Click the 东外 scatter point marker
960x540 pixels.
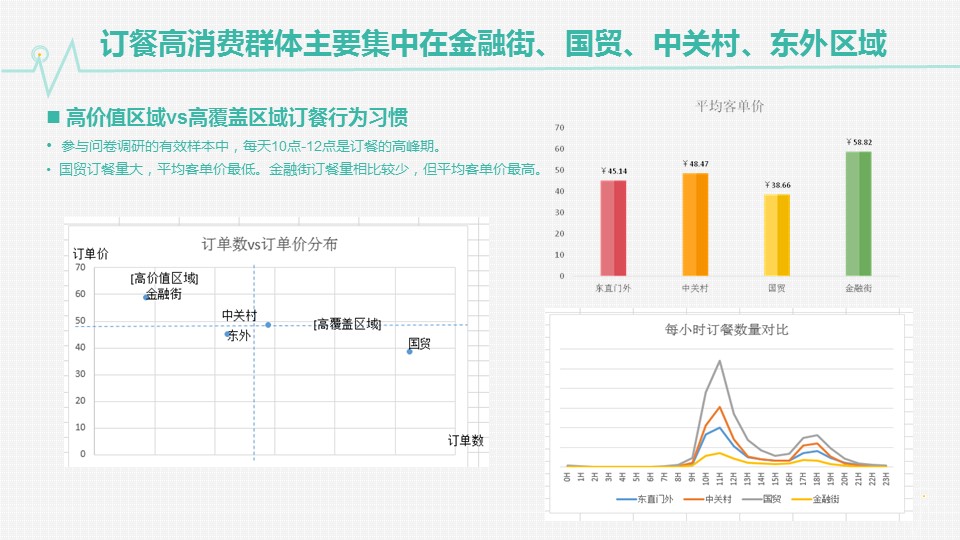227,334
